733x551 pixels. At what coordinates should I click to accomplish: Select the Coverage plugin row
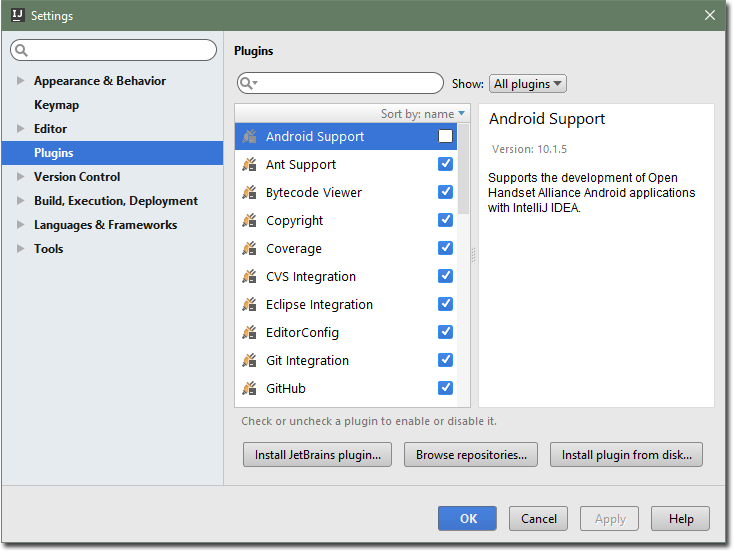346,249
